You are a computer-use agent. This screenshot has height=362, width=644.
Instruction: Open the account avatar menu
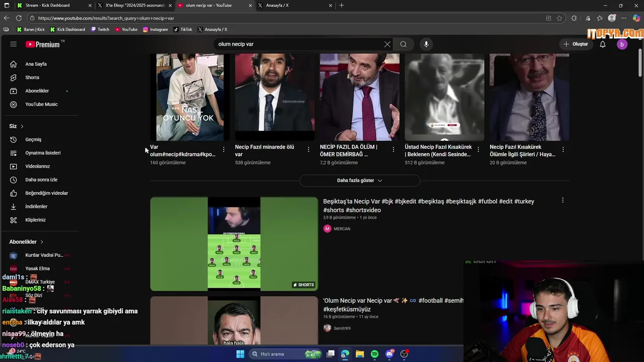622,44
